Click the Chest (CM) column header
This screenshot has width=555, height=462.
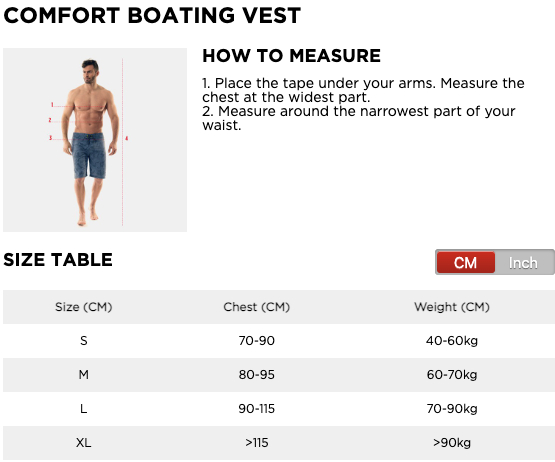257,307
